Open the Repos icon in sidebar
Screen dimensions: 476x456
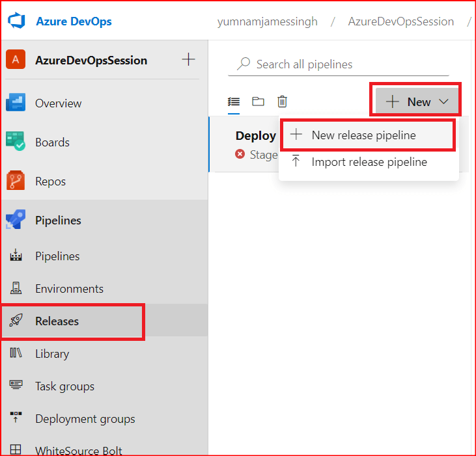click(x=16, y=181)
